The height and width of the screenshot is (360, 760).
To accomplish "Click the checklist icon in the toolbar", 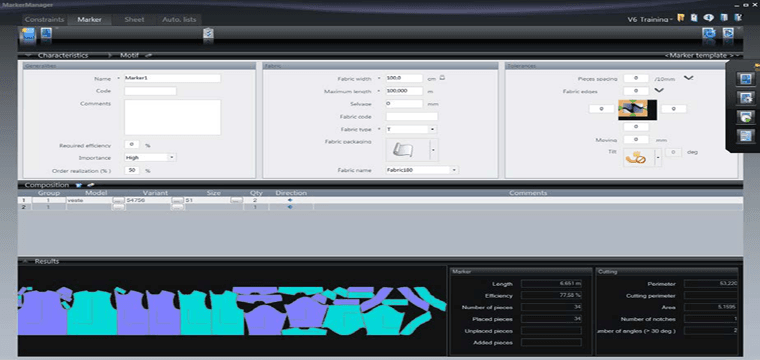I will 208,33.
